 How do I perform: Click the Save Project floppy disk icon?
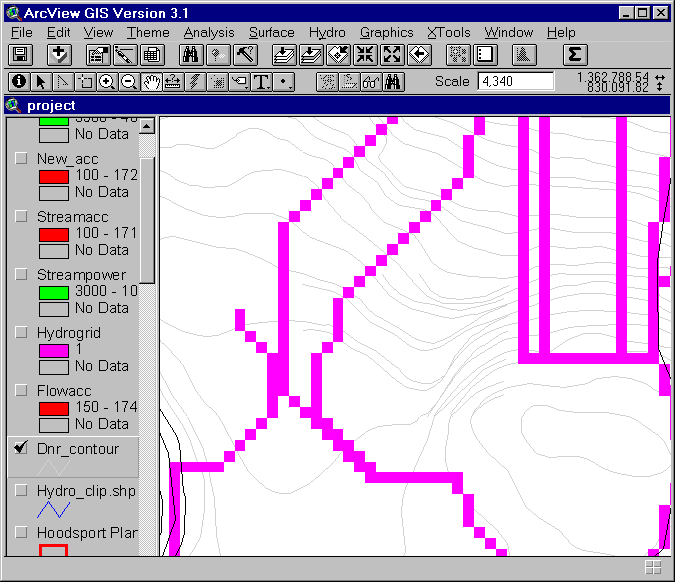point(20,55)
